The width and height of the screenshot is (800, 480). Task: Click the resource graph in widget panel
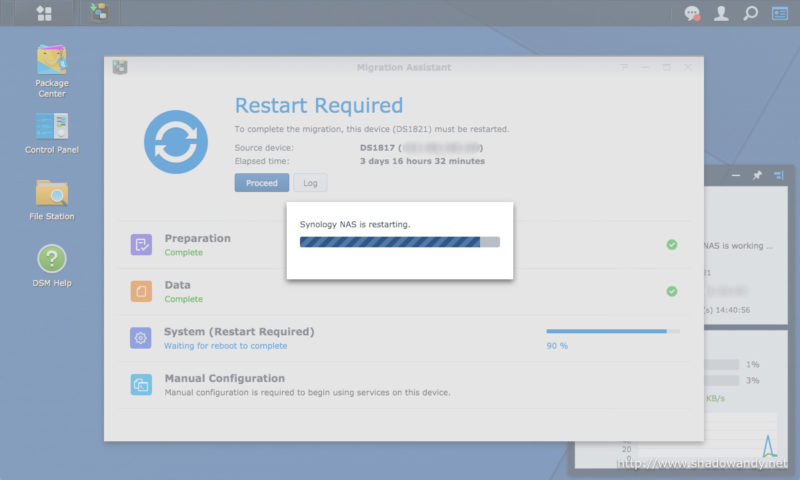[699, 439]
